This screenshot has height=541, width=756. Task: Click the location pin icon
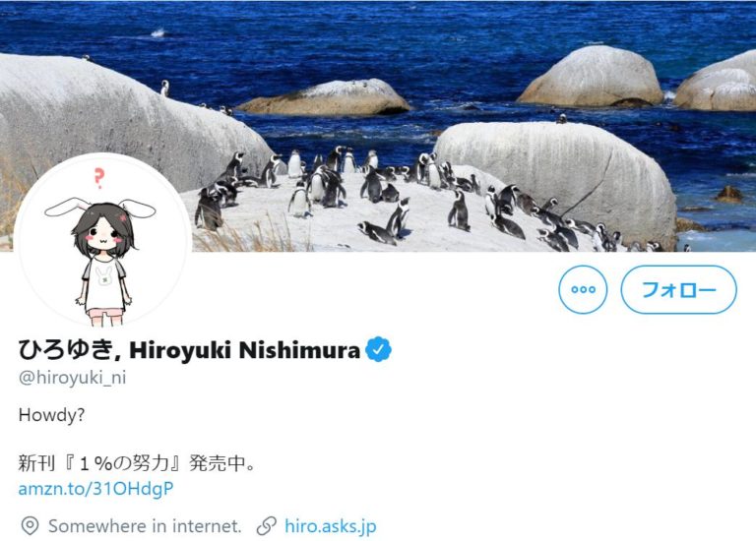[30, 526]
